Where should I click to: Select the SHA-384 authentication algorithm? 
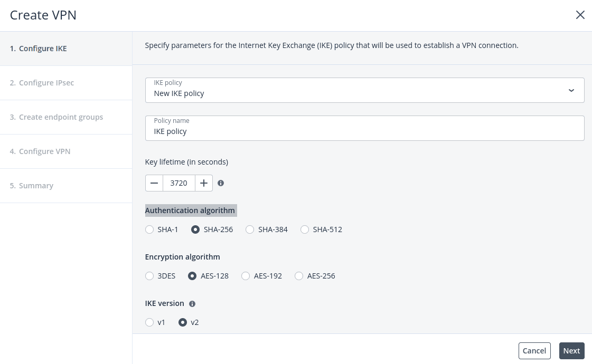tap(250, 229)
